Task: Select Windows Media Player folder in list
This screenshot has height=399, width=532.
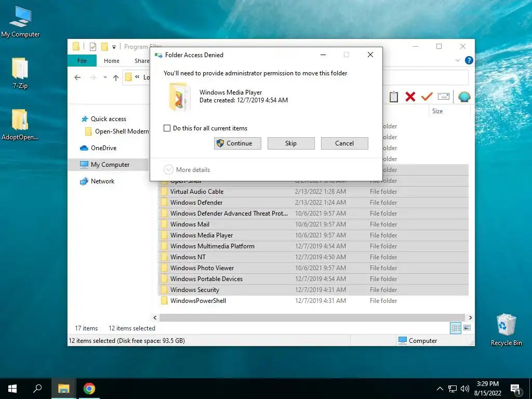Action: [313, 235]
